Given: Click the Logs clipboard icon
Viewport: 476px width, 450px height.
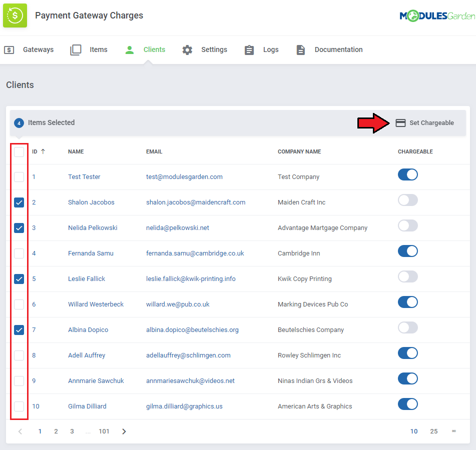Looking at the screenshot, I should point(249,49).
